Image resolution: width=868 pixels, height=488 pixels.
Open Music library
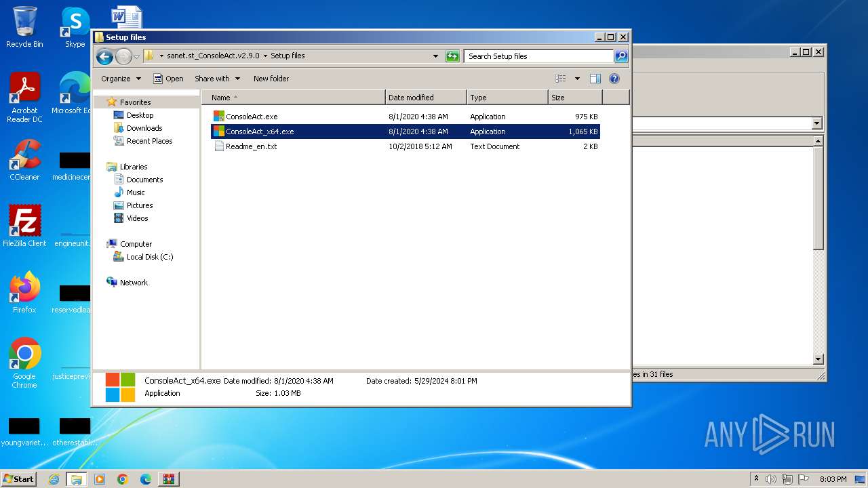click(x=136, y=192)
